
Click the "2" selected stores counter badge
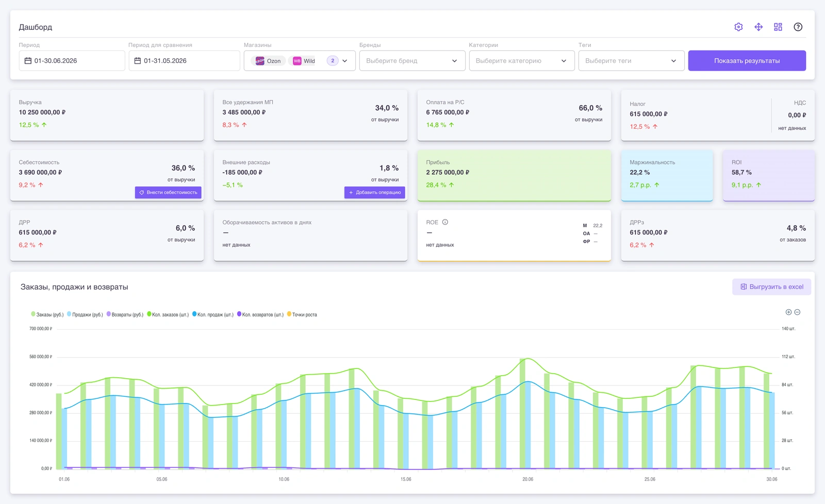coord(333,61)
